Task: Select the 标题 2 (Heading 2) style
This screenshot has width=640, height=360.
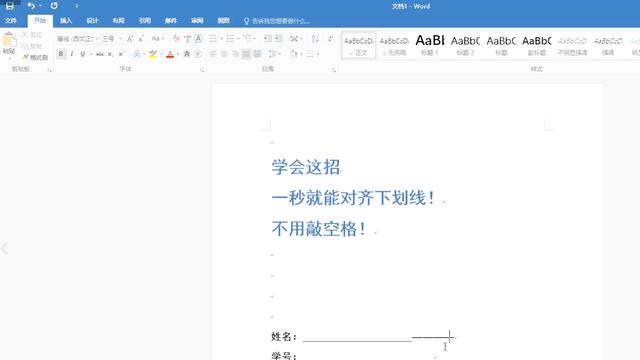Action: (465, 46)
